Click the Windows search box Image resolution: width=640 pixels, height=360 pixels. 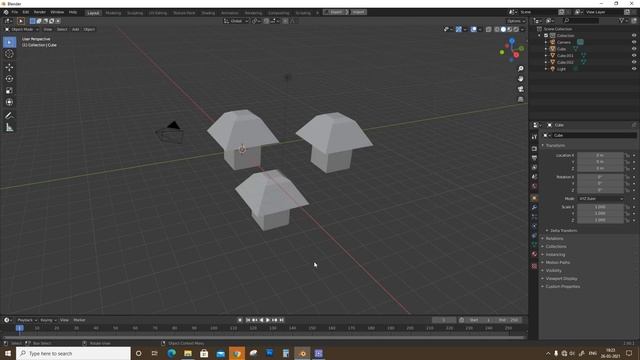73,353
